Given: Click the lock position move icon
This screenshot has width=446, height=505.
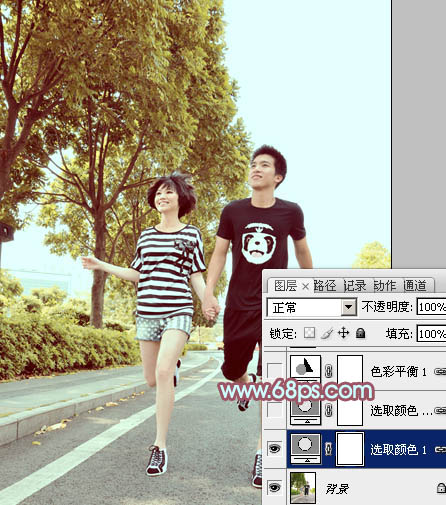Looking at the screenshot, I should (343, 333).
